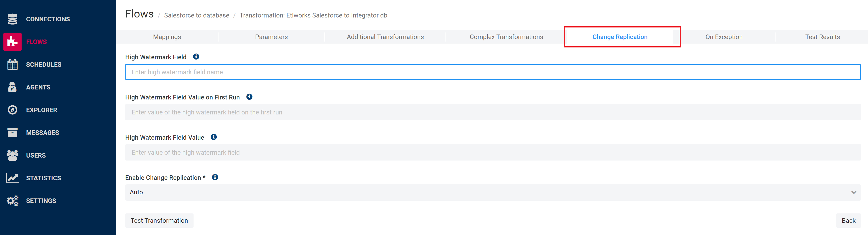
Task: Go to Schedules section
Action: (x=44, y=64)
